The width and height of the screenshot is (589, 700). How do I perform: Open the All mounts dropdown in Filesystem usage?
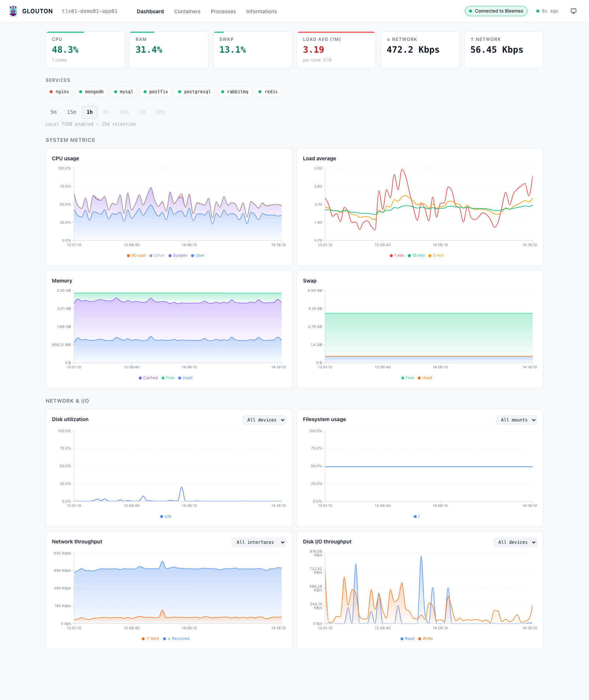coord(516,420)
